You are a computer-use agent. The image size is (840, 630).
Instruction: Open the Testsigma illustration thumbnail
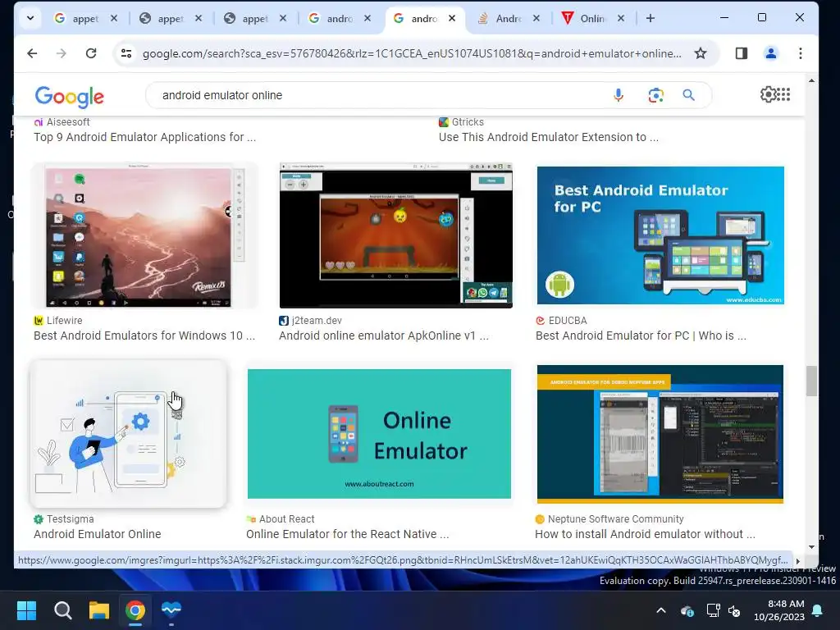129,434
